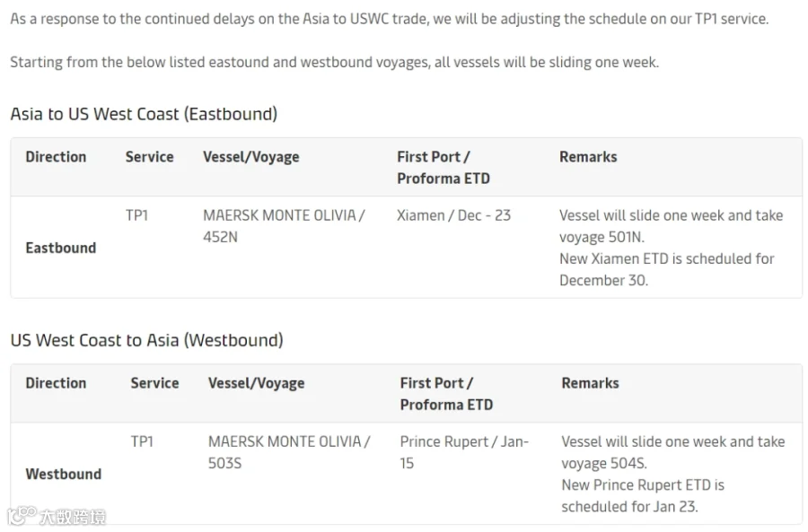Click the 'US West Coast to Asia (Westbound)' heading
808x532 pixels.
[x=146, y=340]
